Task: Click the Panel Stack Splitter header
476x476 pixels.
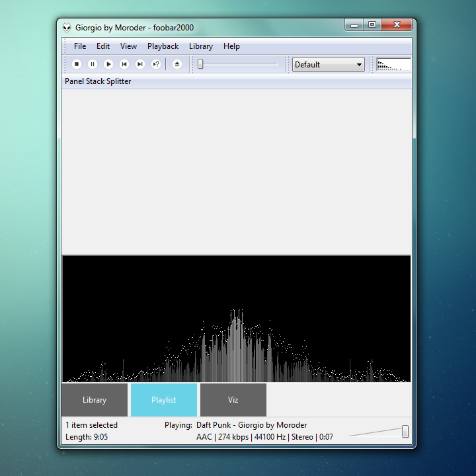Action: pyautogui.click(x=237, y=81)
